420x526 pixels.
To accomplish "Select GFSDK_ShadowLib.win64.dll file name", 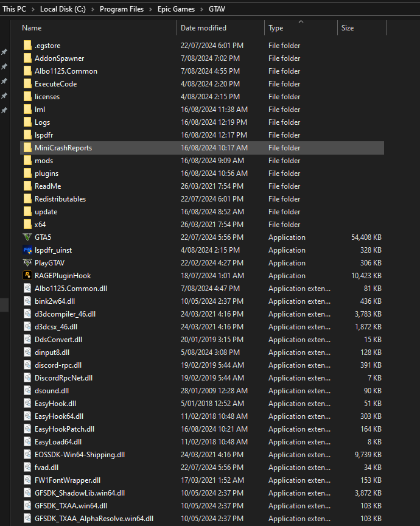I will [80, 493].
